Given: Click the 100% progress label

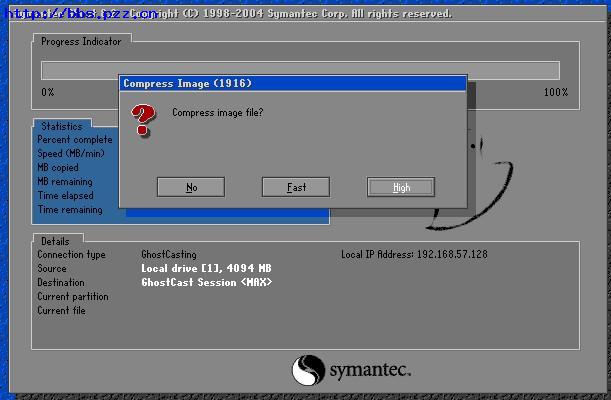Looking at the screenshot, I should tap(556, 92).
